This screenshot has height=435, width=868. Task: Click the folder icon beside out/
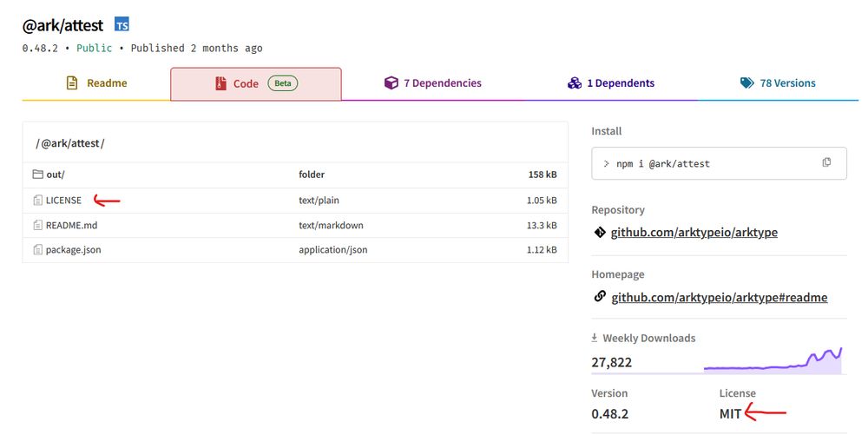point(37,175)
